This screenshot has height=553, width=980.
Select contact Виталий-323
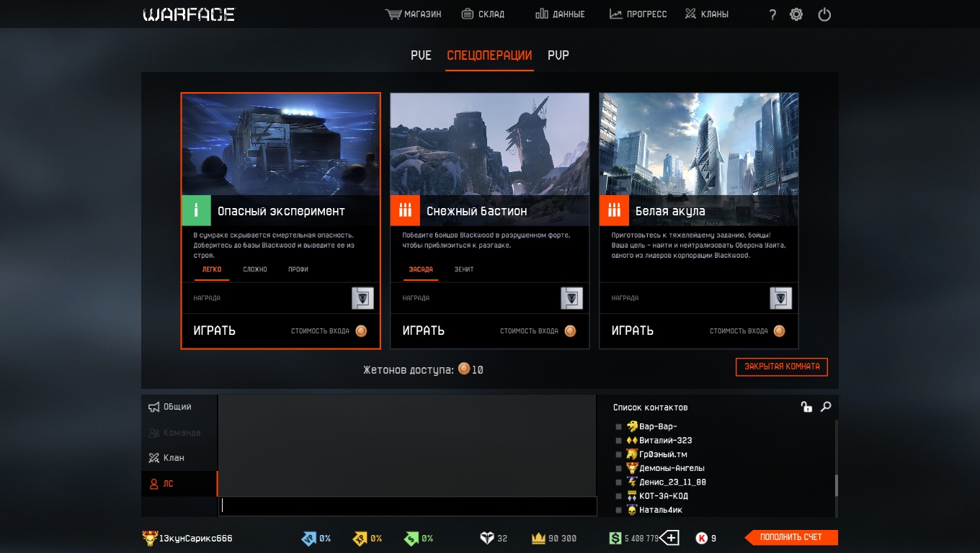tap(666, 440)
